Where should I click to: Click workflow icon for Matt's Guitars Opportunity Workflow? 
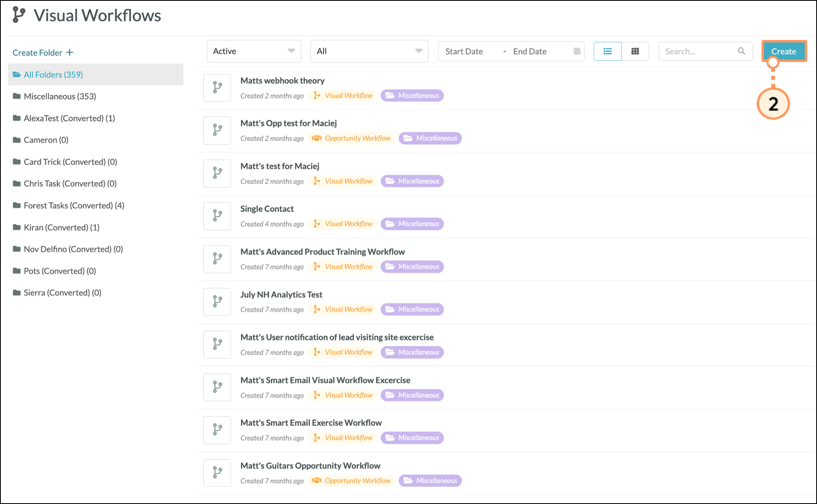[x=217, y=473]
